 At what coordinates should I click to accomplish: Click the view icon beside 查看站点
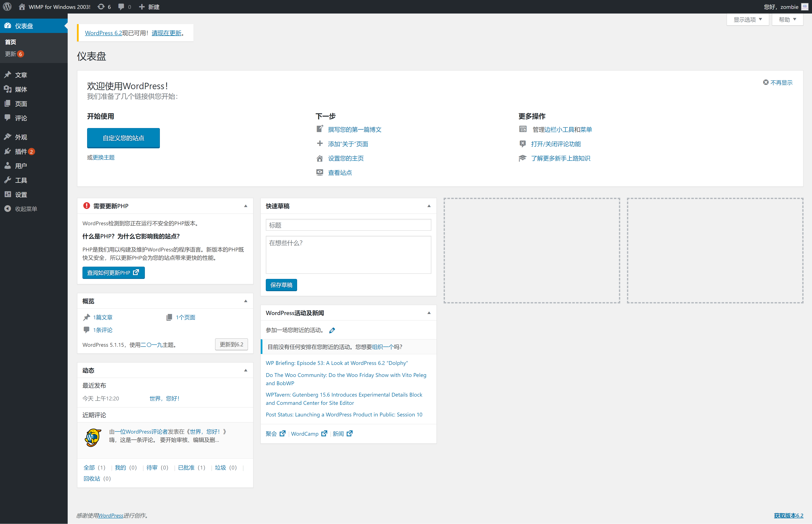320,172
